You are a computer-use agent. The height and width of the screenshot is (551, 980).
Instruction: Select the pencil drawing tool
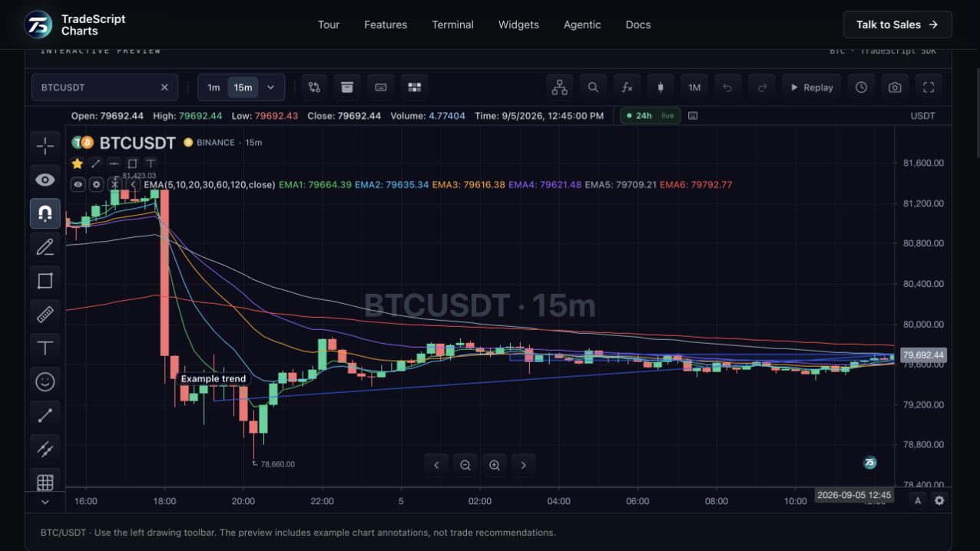click(45, 247)
